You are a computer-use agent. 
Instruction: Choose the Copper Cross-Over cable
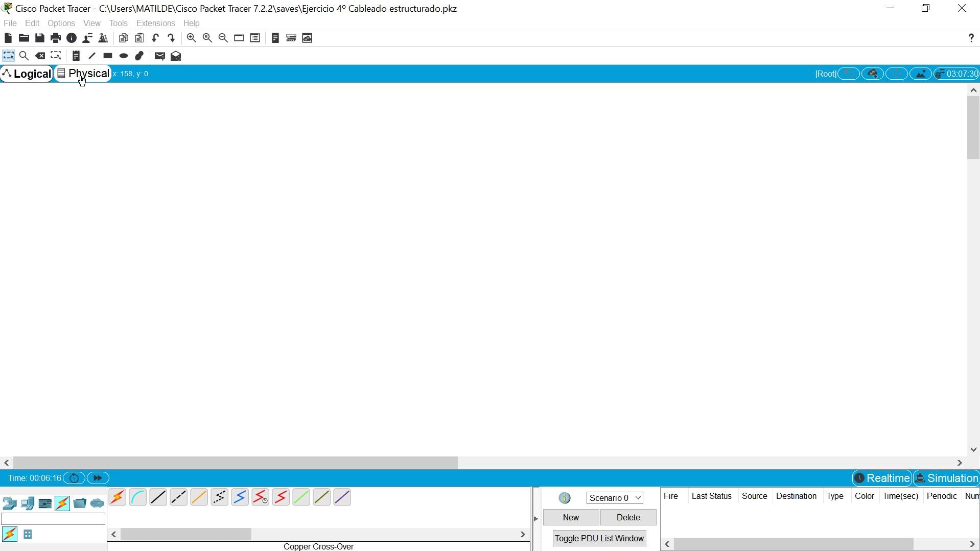point(179,497)
